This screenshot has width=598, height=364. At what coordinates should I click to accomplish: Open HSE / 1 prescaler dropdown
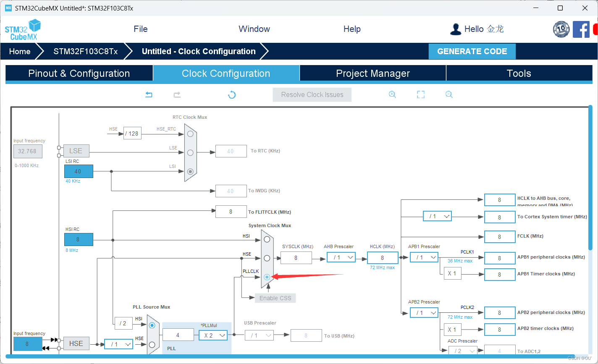118,344
